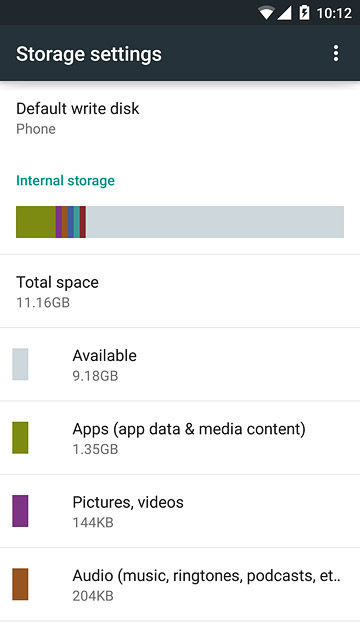Open Audio (music, ringtones, podcasts) entry
360x640 pixels.
click(180, 584)
